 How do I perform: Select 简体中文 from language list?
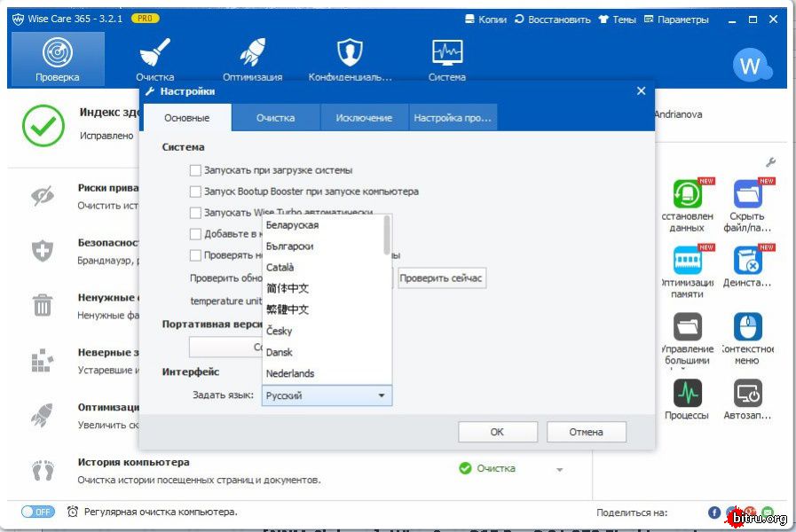(x=323, y=288)
